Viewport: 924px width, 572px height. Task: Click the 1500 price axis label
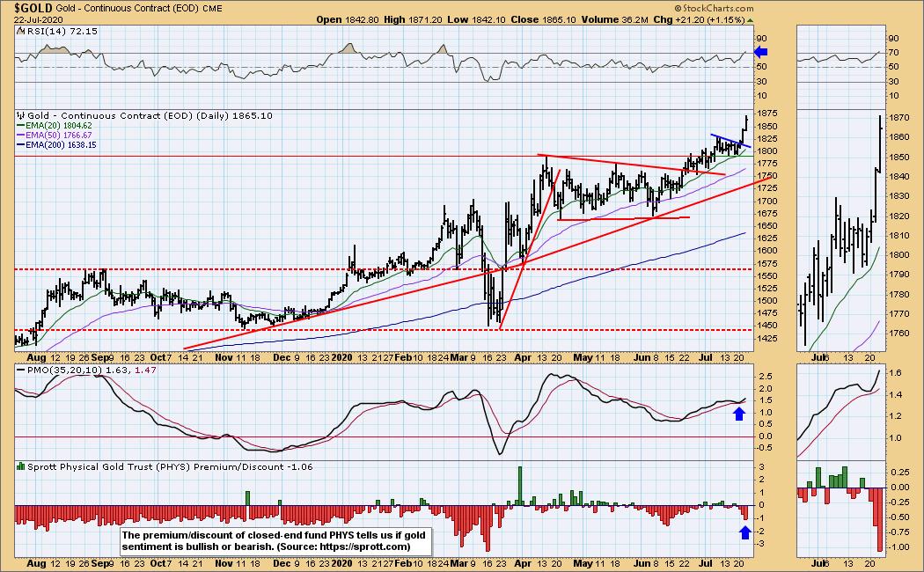[767, 300]
